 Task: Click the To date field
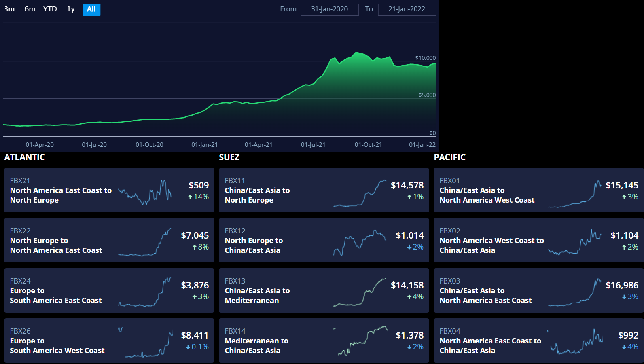[x=407, y=9]
